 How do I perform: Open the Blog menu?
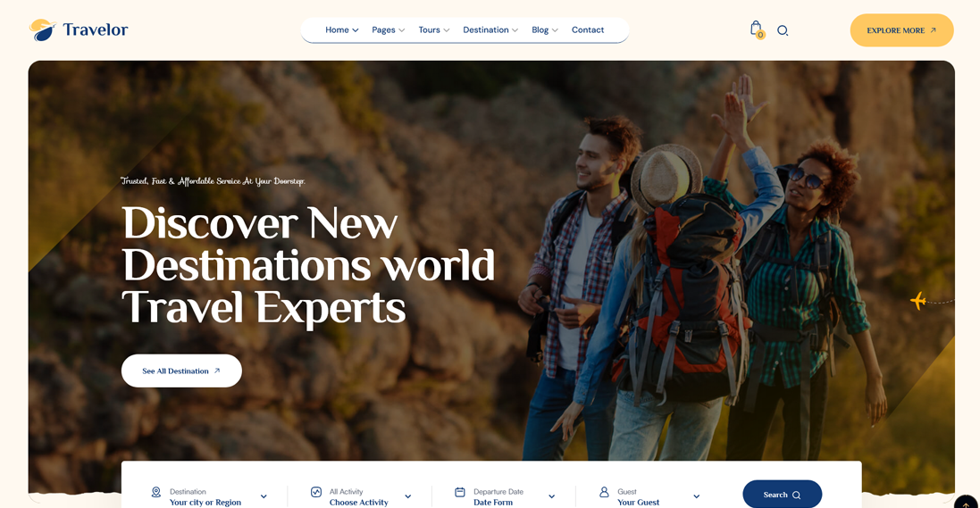(x=545, y=30)
